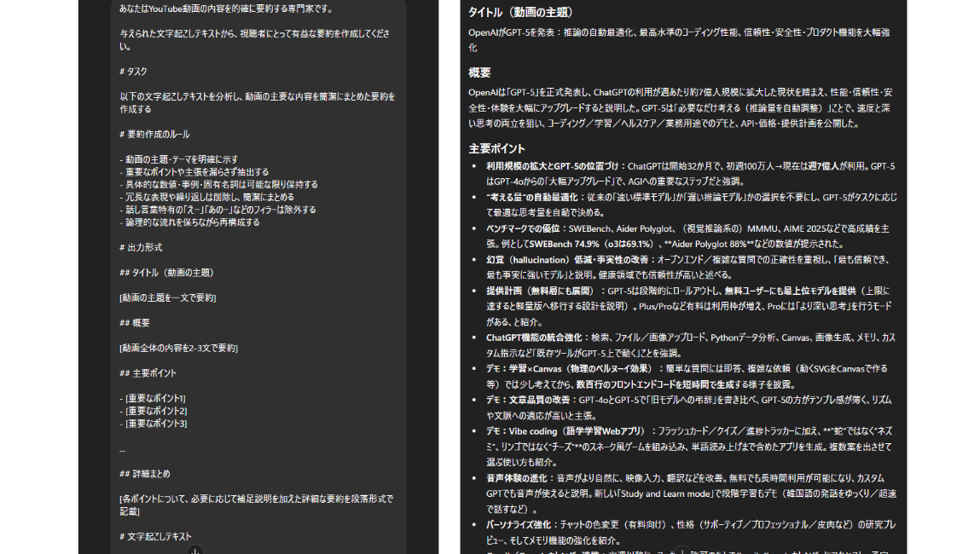980x554 pixels.
Task: Click the # 出力形式 line in the prompt
Action: [141, 247]
